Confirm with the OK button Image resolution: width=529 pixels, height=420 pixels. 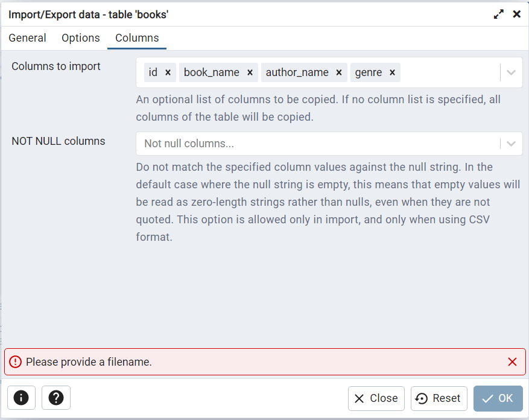click(x=498, y=398)
